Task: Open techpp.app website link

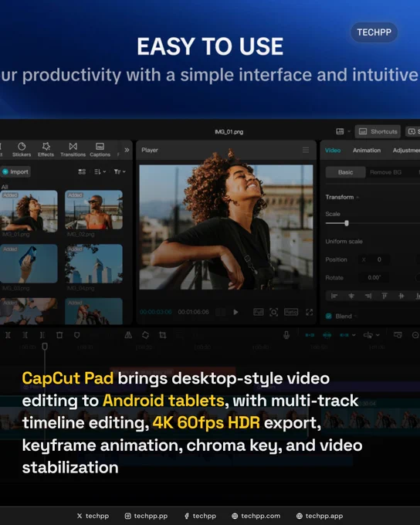Action: point(320,516)
